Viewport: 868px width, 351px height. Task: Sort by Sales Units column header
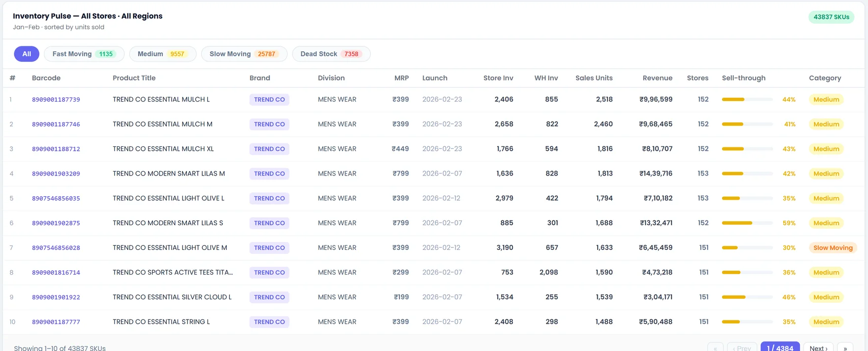[x=594, y=78]
